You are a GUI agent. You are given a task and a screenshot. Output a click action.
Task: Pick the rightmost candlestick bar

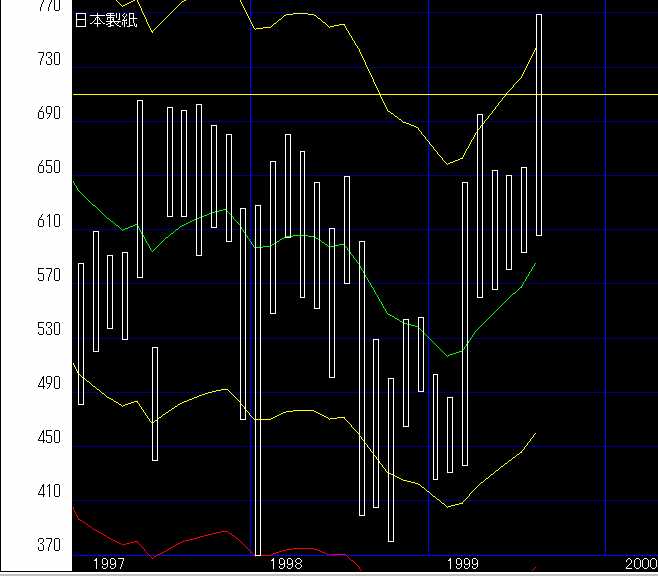tap(539, 125)
